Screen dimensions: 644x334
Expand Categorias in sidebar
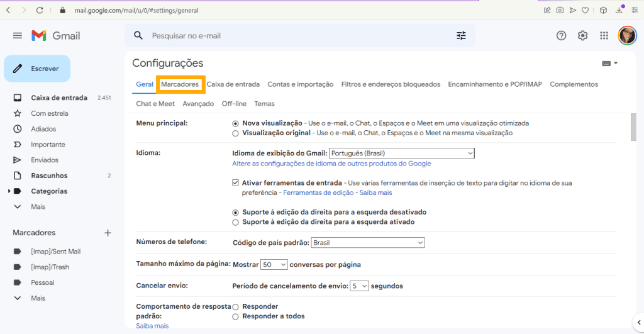(9, 191)
